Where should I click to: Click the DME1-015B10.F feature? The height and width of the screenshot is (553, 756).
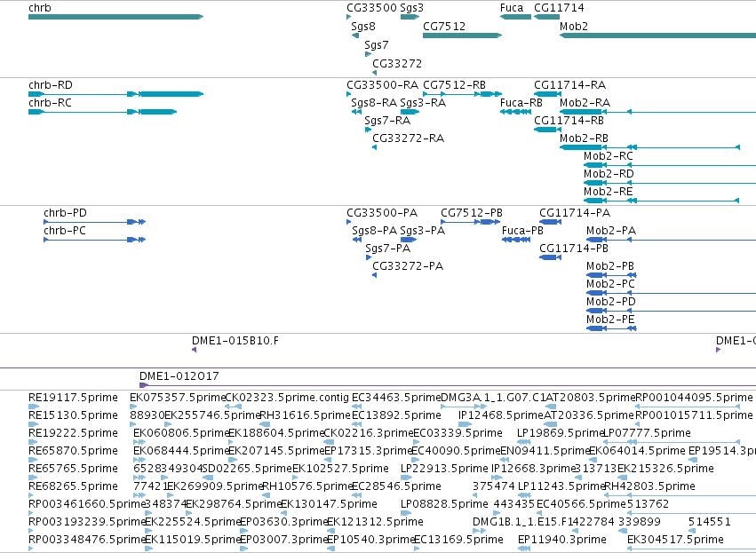coord(194,351)
